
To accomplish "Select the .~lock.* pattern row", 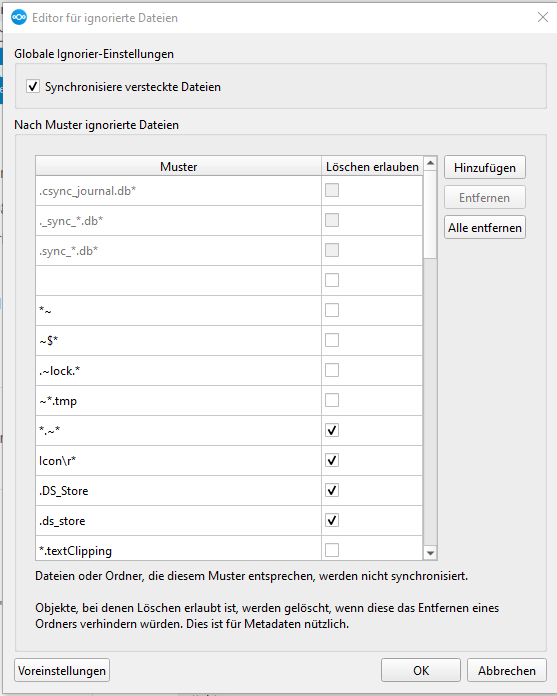I will 229,371.
